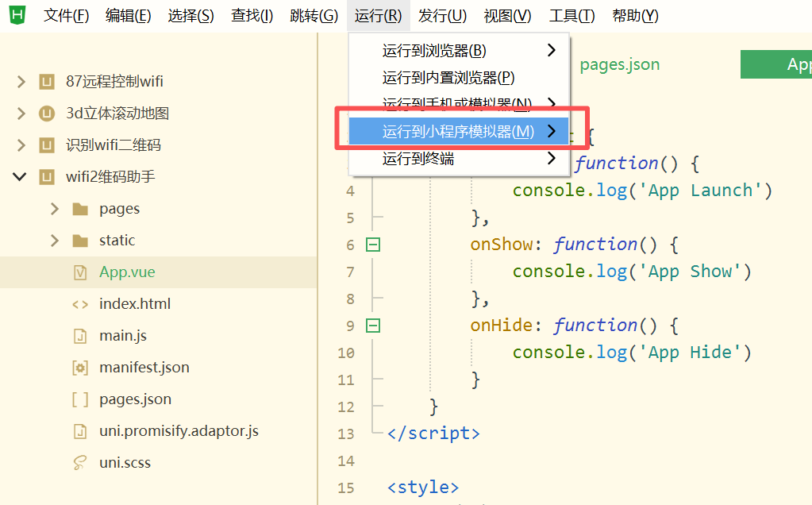Choose 运行到内置浏览器(P) menu entry
This screenshot has width=812, height=505.
click(x=459, y=78)
